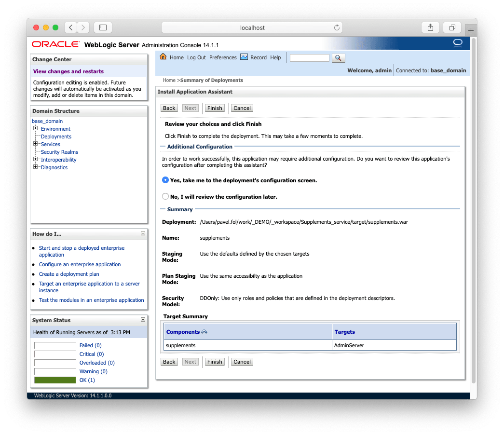Collapse the System Status panel
504x435 pixels.
coord(143,319)
